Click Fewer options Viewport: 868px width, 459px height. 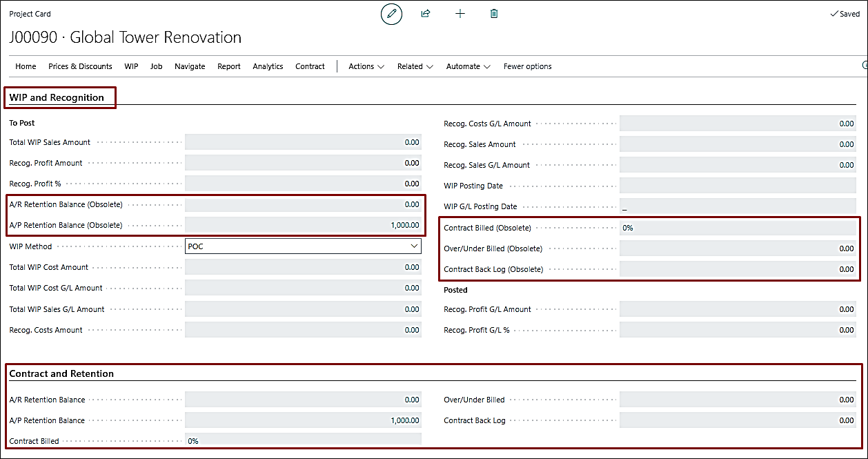(527, 66)
